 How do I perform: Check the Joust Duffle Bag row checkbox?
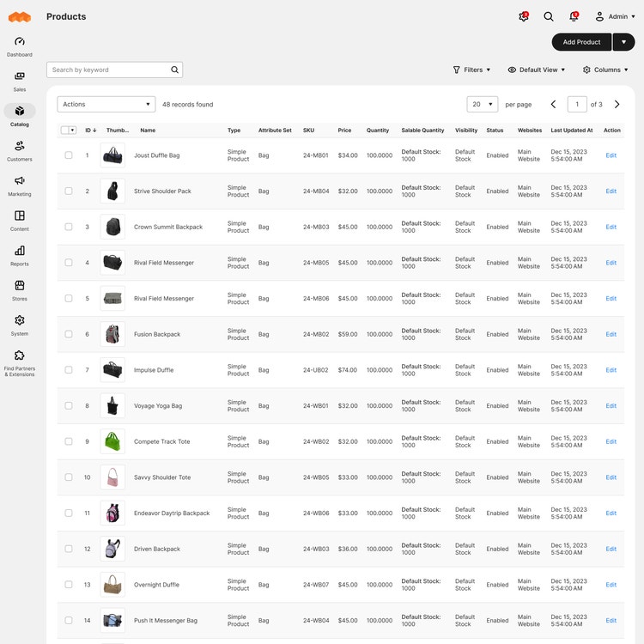69,155
